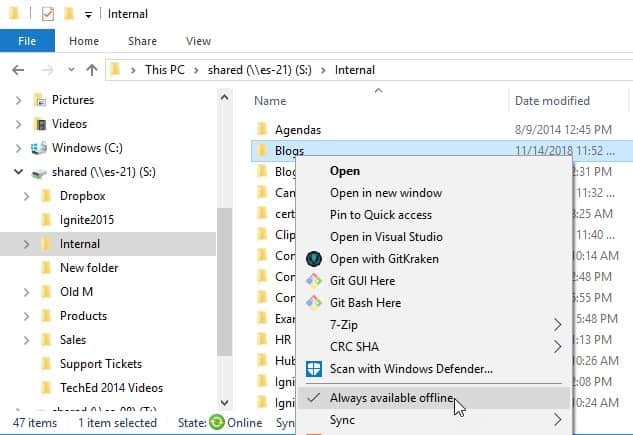633x435 pixels.
Task: Expand the Dropbox tree node
Action: click(x=26, y=196)
